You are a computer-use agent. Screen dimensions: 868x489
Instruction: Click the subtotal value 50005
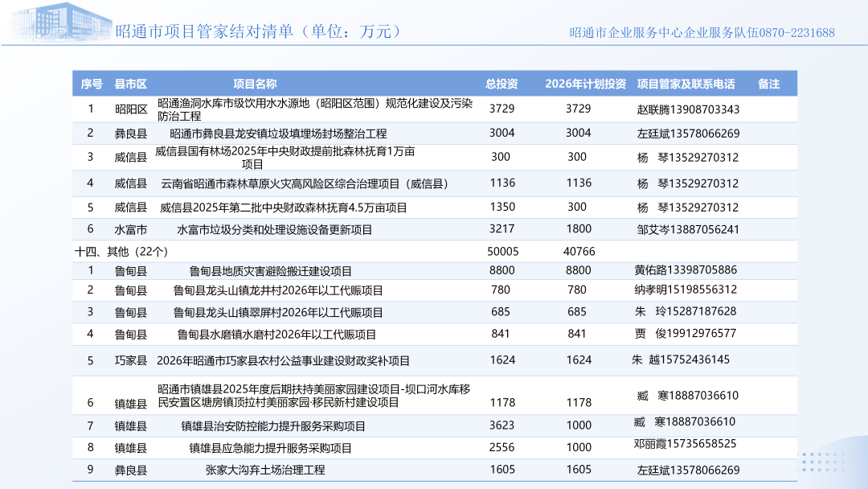502,252
